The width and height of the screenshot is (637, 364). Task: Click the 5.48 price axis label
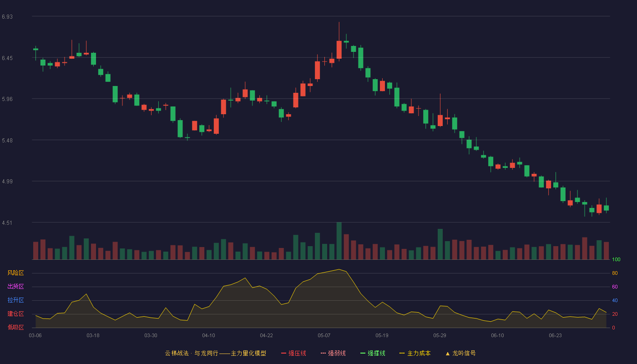[x=7, y=141]
